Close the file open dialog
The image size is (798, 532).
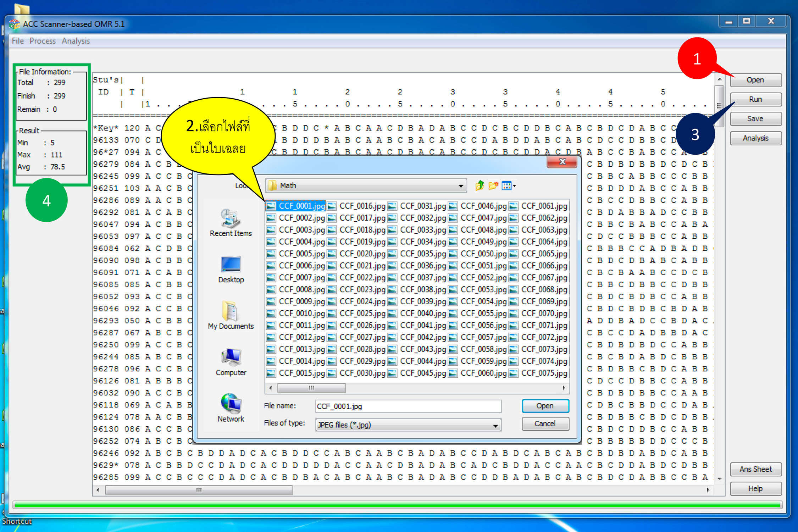coord(562,162)
